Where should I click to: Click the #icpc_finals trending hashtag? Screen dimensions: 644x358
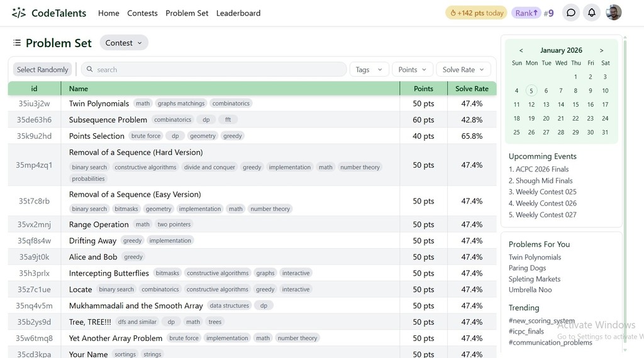[526, 332]
